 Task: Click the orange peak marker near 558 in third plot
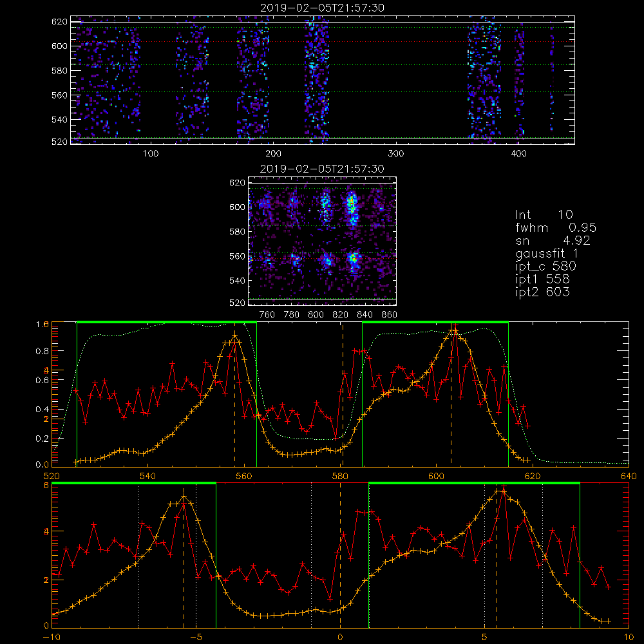pyautogui.click(x=235, y=336)
